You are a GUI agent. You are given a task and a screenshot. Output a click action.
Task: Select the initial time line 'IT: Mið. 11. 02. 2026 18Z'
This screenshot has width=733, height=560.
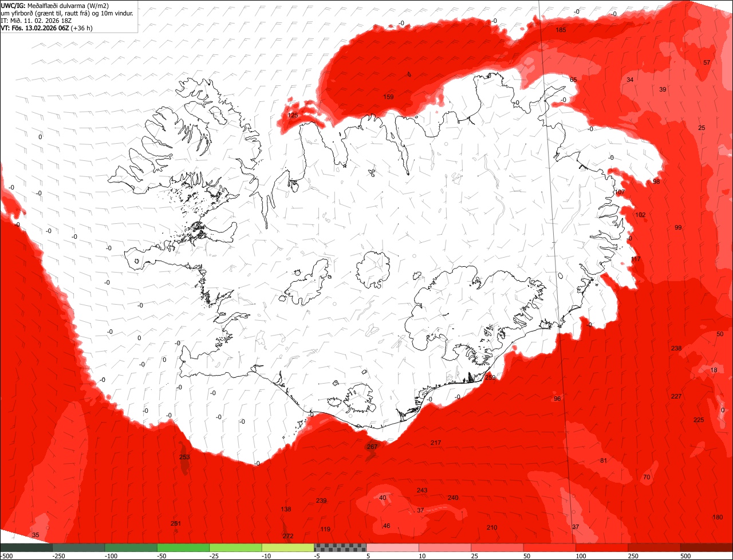[36, 21]
